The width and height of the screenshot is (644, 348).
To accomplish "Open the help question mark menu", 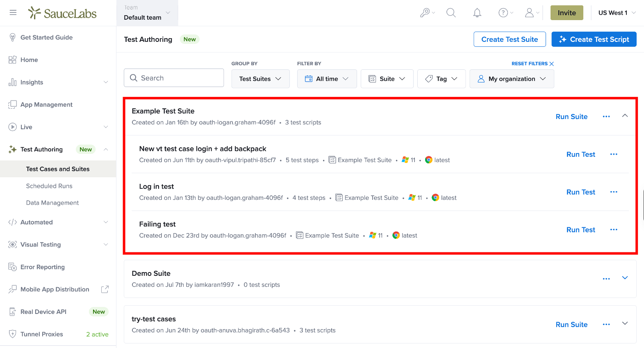I will [x=505, y=13].
